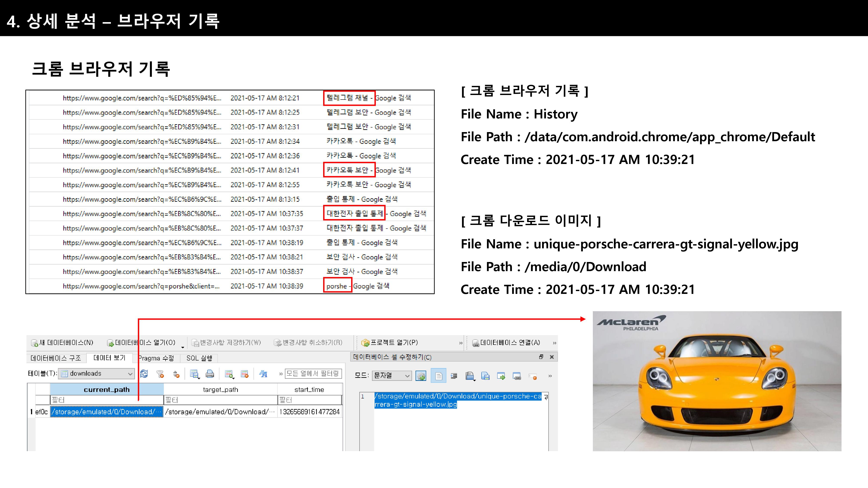
Task: Click the insert new record icon
Action: tap(229, 374)
